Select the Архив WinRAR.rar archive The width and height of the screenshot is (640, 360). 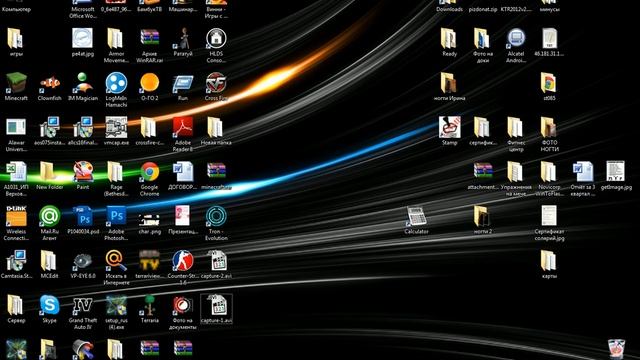pyautogui.click(x=149, y=38)
